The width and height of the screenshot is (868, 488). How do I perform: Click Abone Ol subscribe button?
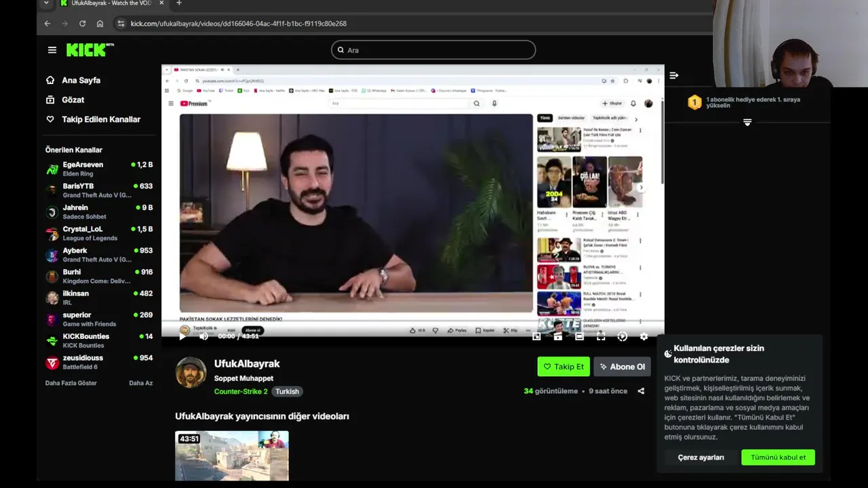point(623,367)
